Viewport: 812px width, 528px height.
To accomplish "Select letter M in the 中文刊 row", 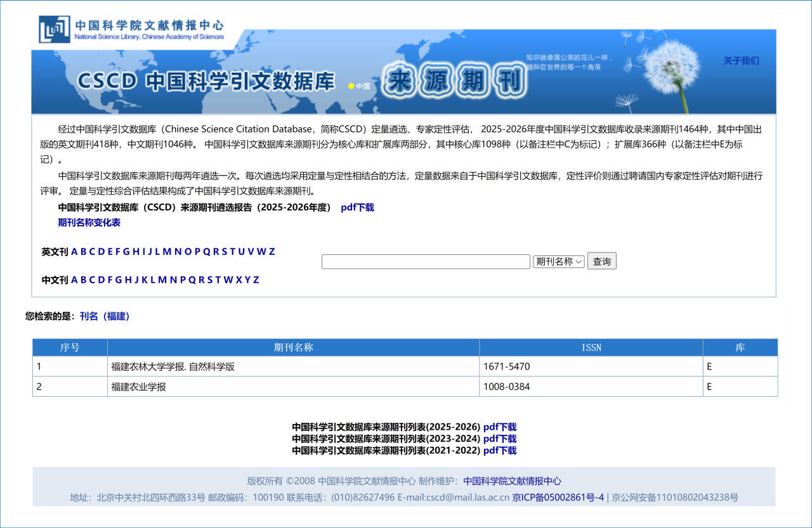I will pos(162,280).
